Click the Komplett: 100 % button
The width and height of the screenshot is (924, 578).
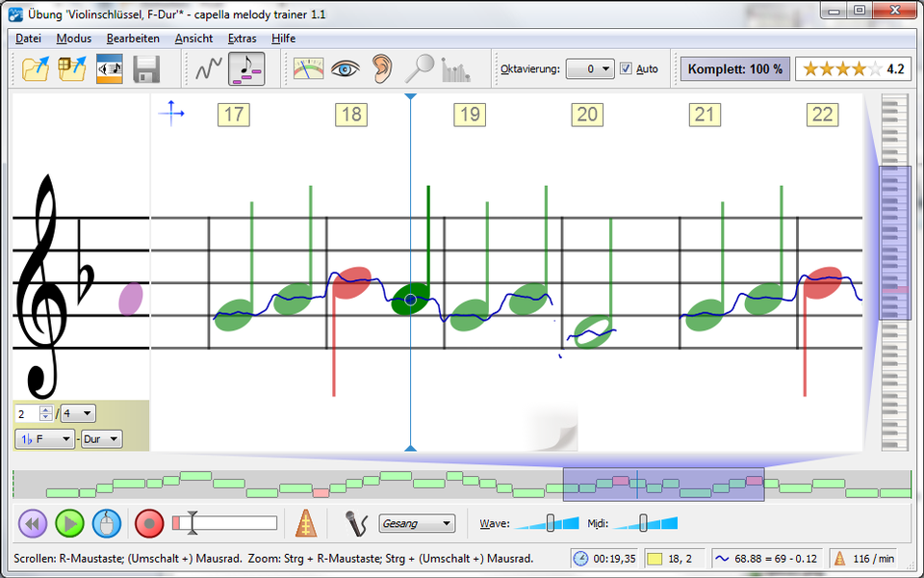tap(734, 69)
